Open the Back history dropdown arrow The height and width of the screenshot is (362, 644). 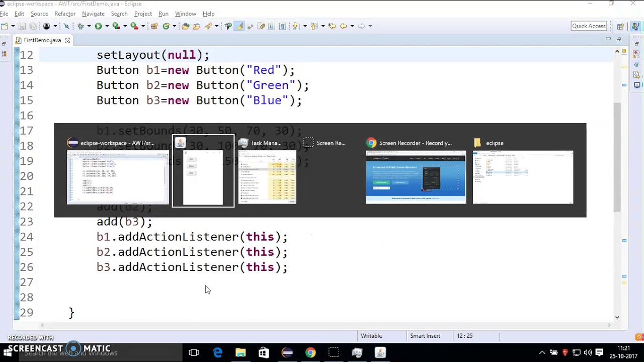tap(352, 26)
